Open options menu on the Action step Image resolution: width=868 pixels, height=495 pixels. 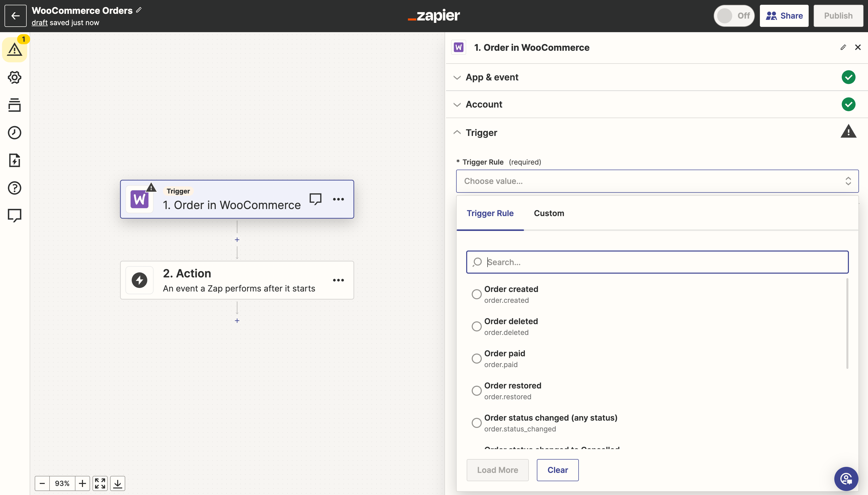pyautogui.click(x=338, y=280)
